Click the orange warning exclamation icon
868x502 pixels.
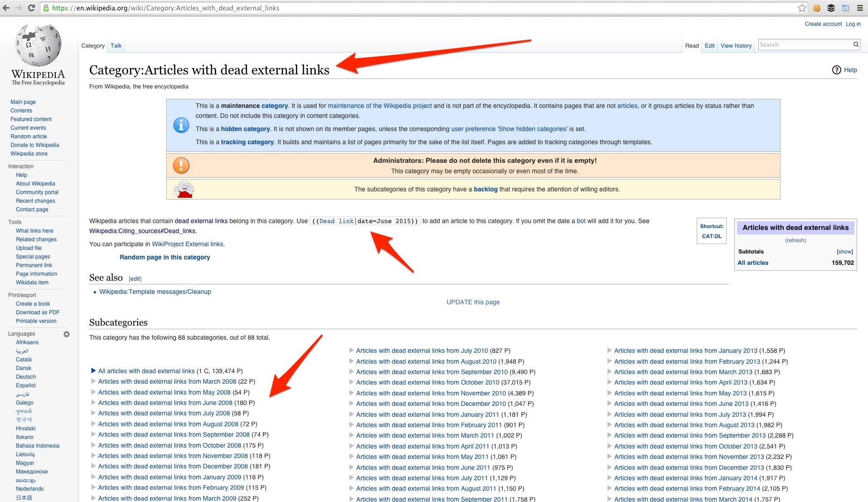181,165
